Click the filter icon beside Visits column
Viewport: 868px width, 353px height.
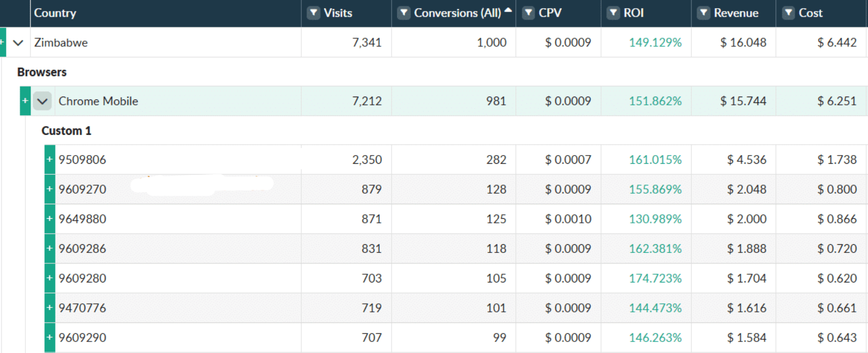coord(313,13)
